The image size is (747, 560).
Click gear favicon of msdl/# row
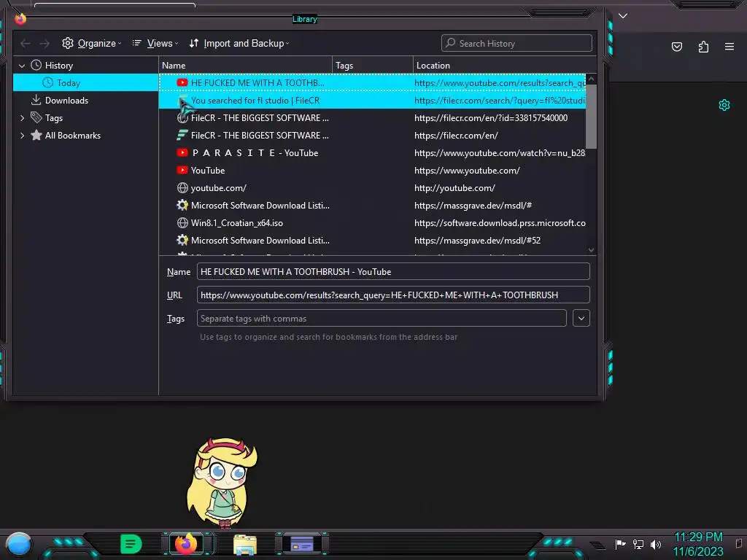(x=182, y=205)
